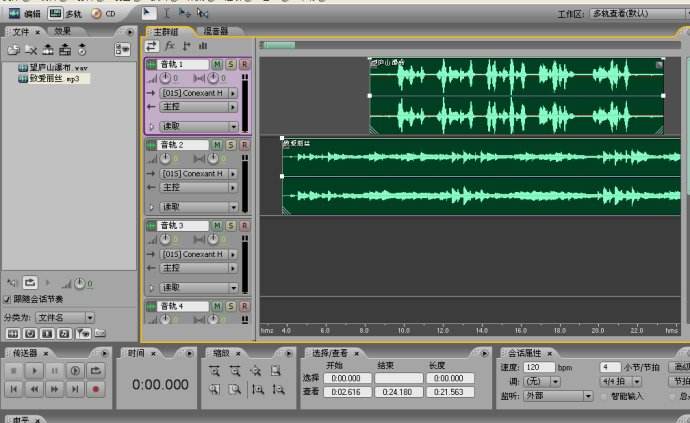
Task: Switch to Edit view button
Action: pyautogui.click(x=25, y=14)
